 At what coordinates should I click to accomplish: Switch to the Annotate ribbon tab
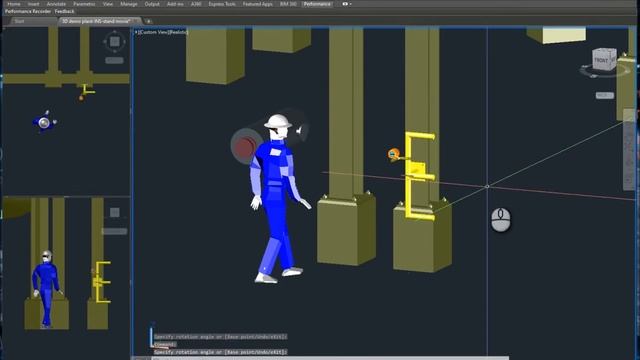click(56, 4)
